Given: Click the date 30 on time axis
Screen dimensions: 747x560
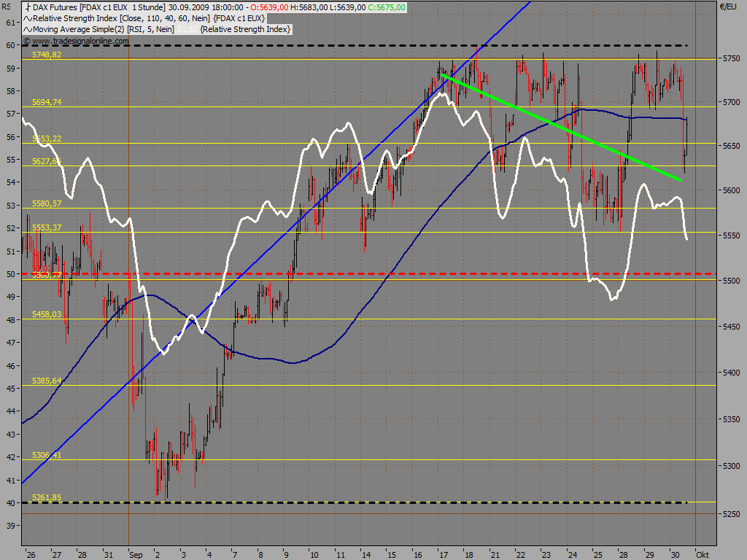Looking at the screenshot, I should click(675, 555).
